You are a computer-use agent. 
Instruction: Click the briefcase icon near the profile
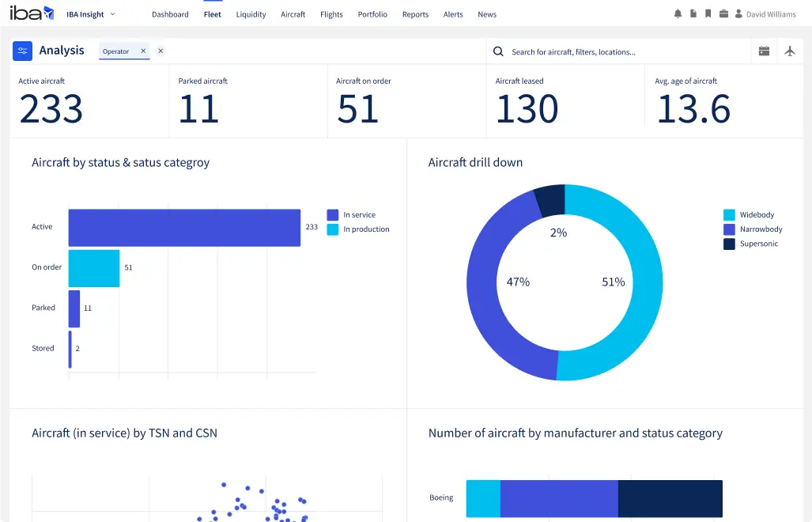(x=724, y=13)
